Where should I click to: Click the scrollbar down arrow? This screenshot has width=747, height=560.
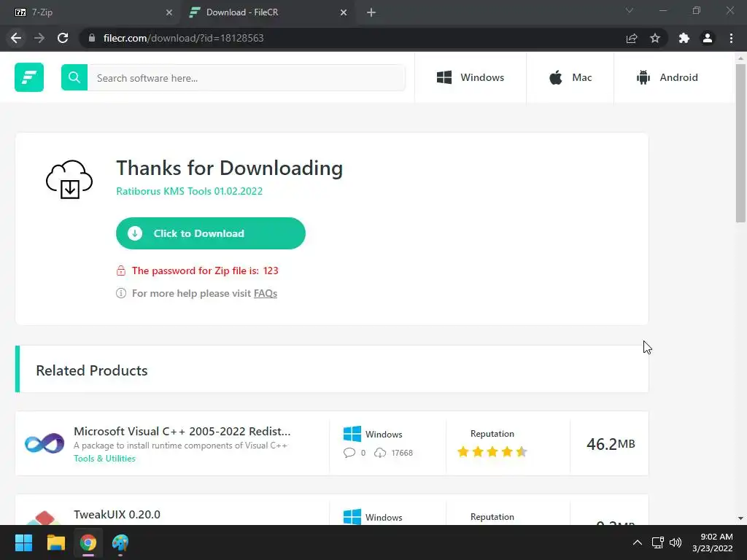740,518
